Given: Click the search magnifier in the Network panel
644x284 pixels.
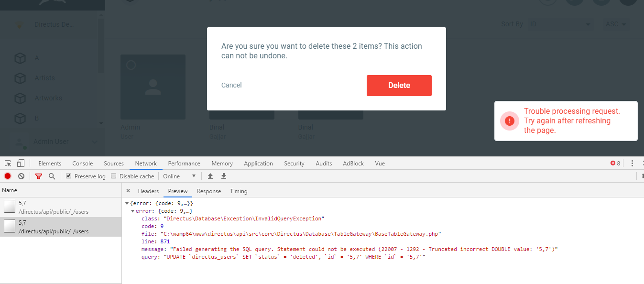Looking at the screenshot, I should 51,176.
